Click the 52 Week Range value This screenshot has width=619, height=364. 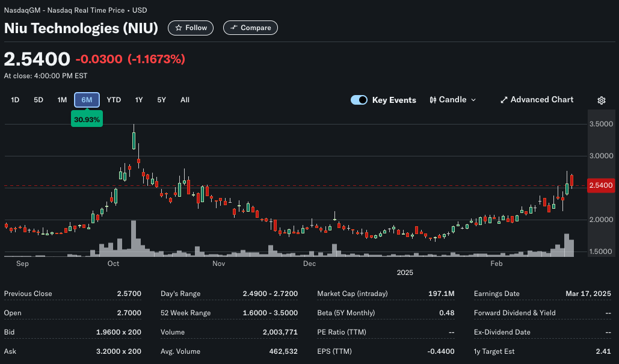point(271,313)
